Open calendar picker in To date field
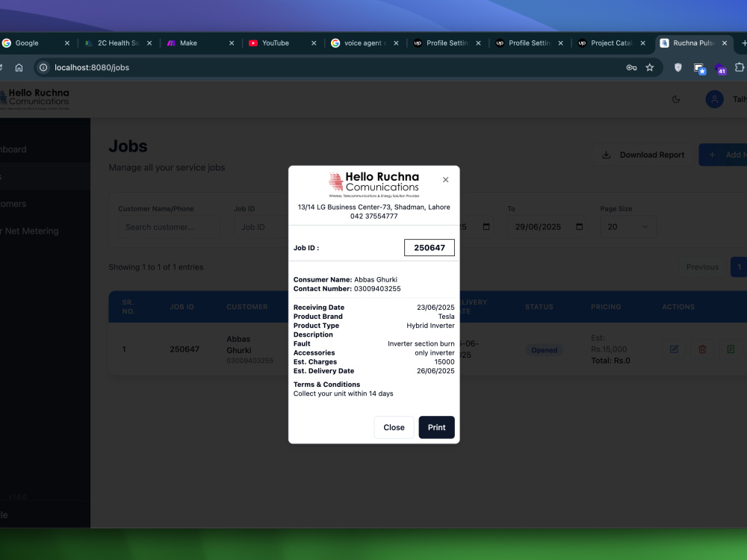The width and height of the screenshot is (747, 560). click(580, 227)
